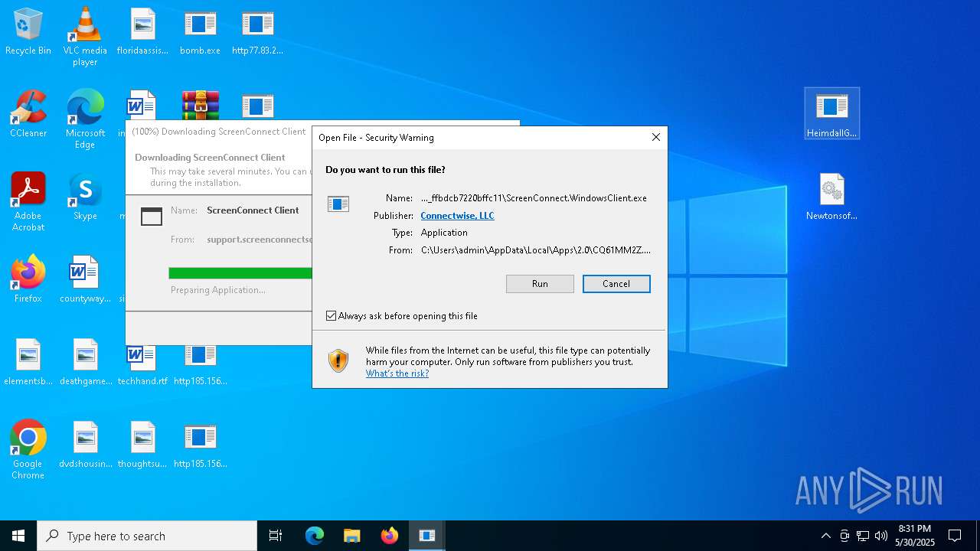980x551 pixels.
Task: Open Microsoft Edge desktop shortcut
Action: click(85, 119)
